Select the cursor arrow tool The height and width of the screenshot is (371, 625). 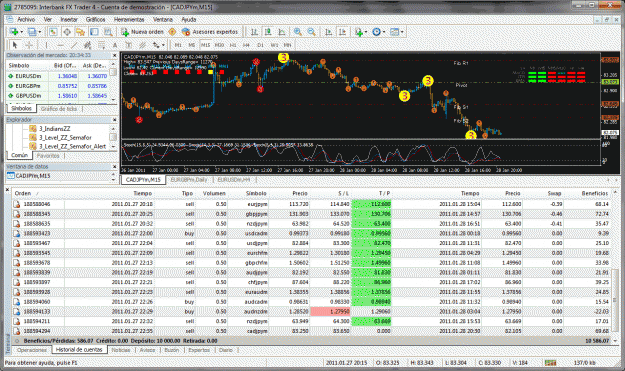(15, 45)
